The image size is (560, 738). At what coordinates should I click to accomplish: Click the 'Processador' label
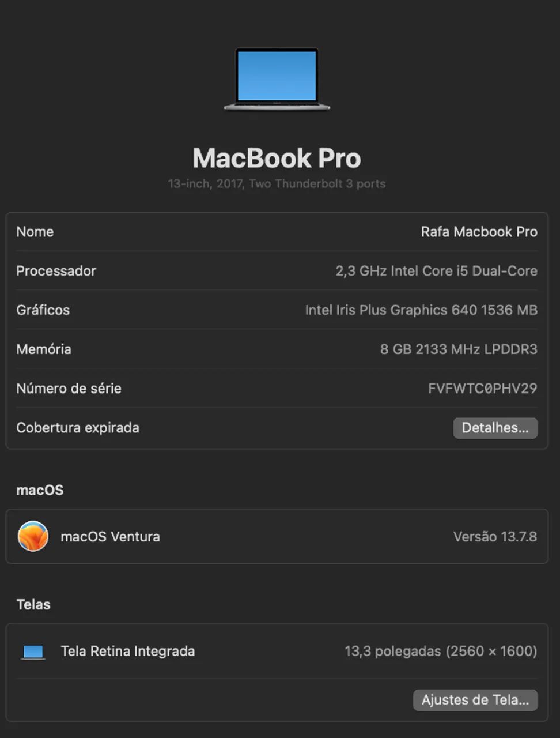tap(56, 271)
